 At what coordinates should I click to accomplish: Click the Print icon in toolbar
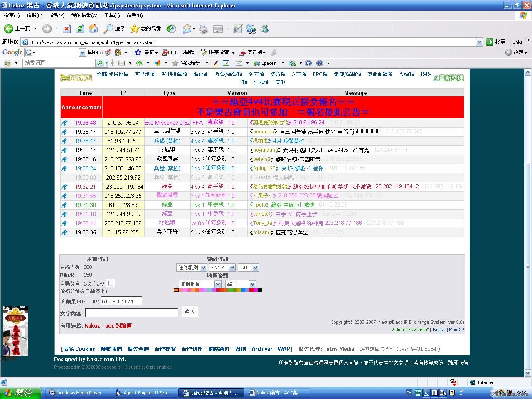pos(203,28)
